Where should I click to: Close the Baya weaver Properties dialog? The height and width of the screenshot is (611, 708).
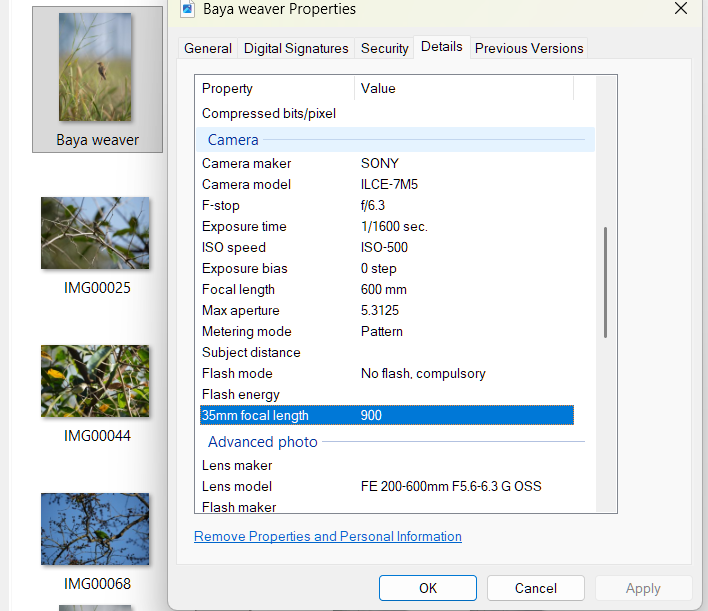pos(681,9)
